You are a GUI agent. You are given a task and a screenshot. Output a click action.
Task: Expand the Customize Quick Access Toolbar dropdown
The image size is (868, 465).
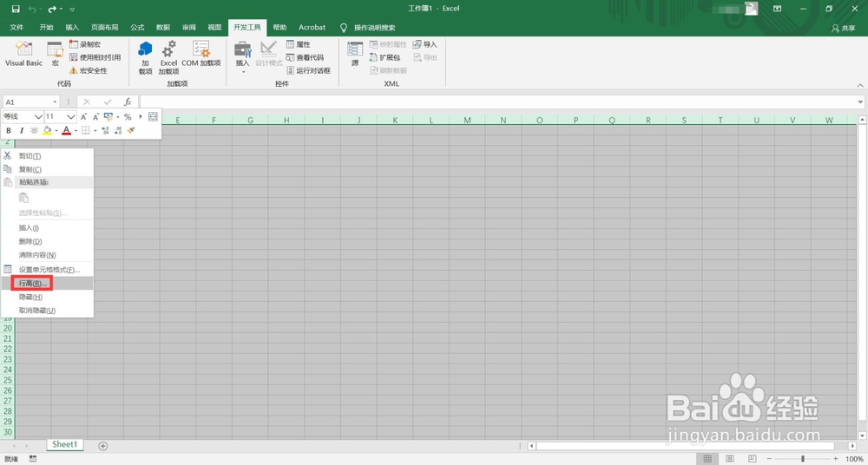[x=73, y=10]
